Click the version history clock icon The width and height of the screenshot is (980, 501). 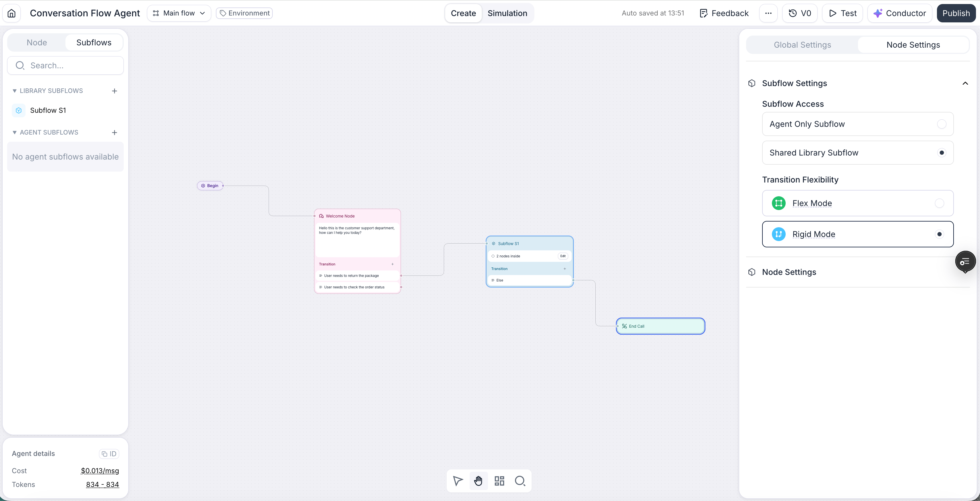pyautogui.click(x=793, y=13)
